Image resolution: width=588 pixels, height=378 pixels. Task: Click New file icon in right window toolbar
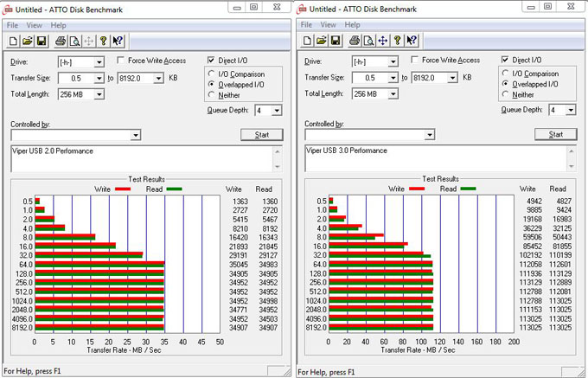coord(307,41)
